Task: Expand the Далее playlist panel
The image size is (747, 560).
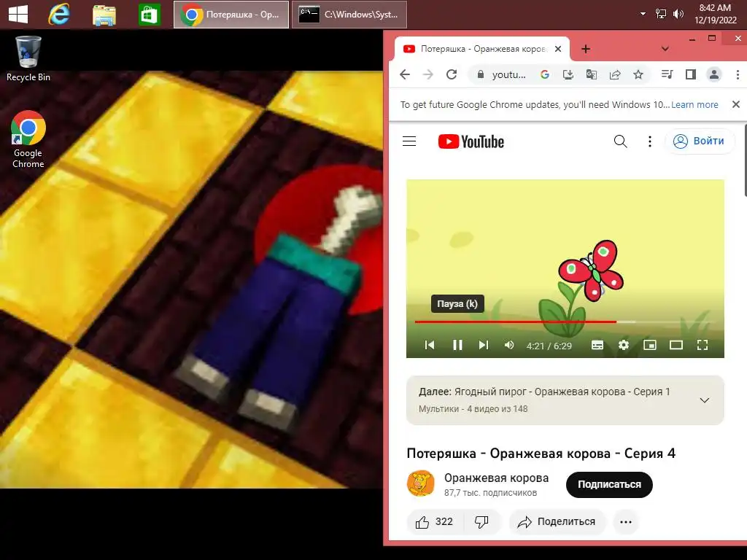Action: (x=704, y=400)
